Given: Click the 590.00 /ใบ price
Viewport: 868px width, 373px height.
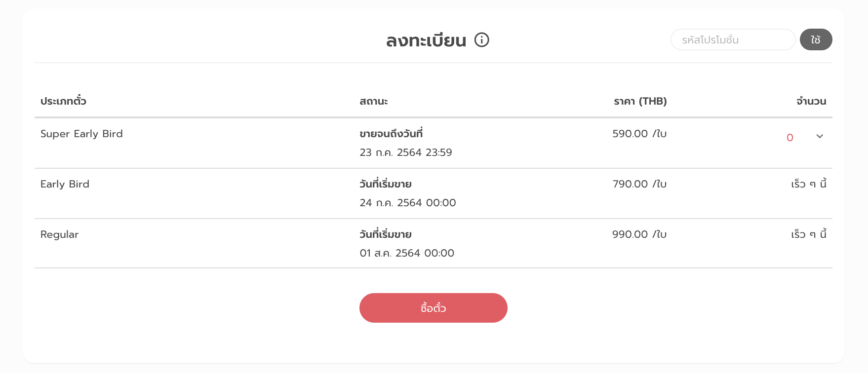Looking at the screenshot, I should [x=639, y=134].
